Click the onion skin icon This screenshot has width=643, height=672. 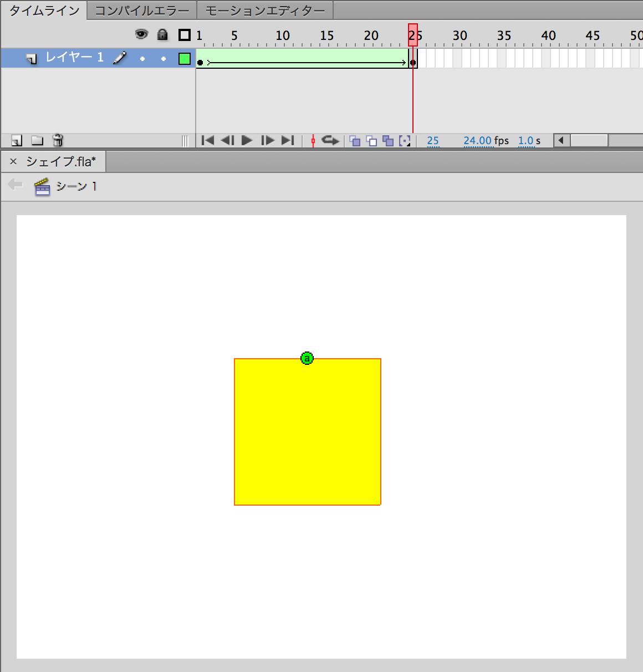pos(355,141)
